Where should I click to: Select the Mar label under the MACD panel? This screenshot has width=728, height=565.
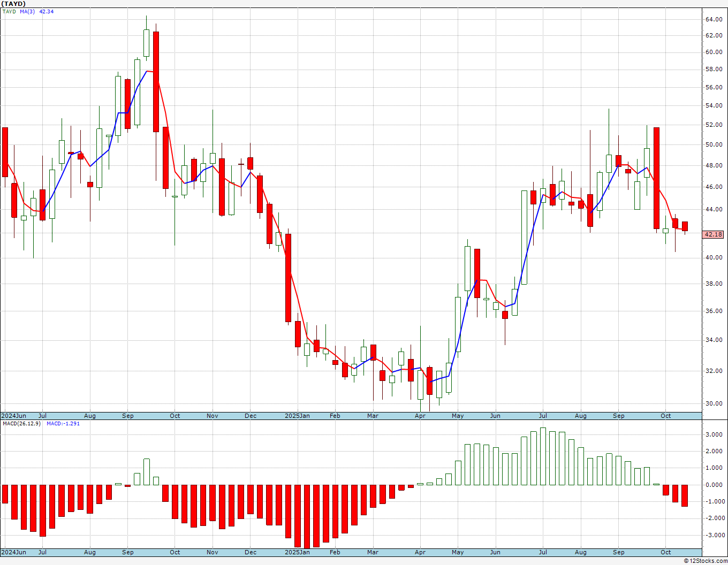[373, 552]
